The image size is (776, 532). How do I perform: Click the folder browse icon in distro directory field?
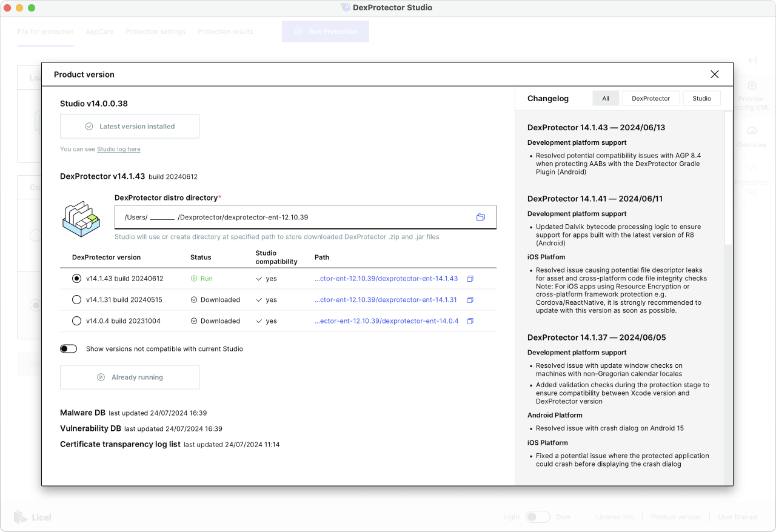[481, 217]
